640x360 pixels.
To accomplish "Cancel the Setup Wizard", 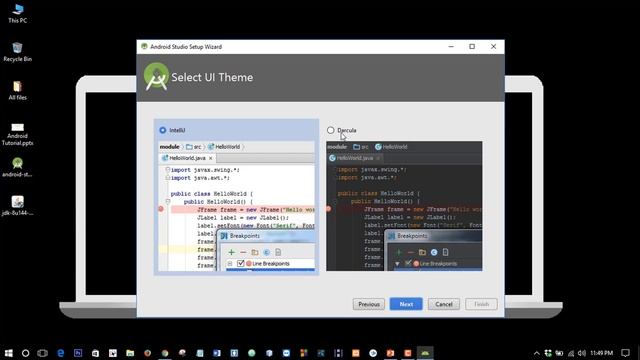I will (x=444, y=304).
